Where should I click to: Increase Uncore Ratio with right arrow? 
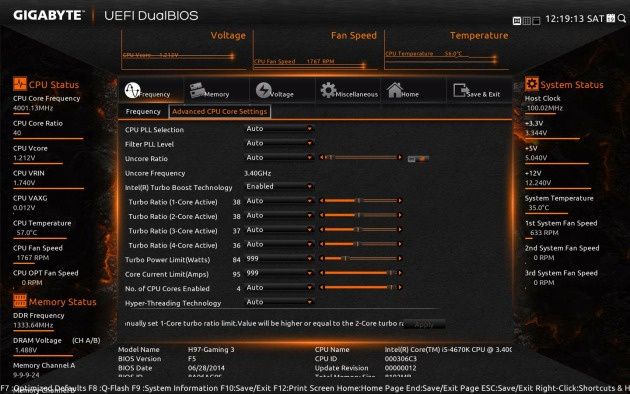399,157
